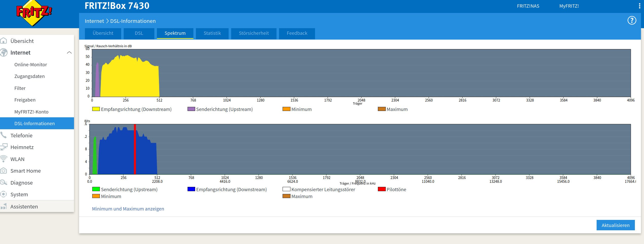This screenshot has width=644, height=244.
Task: Click the Smart Home icon
Action: (x=4, y=171)
